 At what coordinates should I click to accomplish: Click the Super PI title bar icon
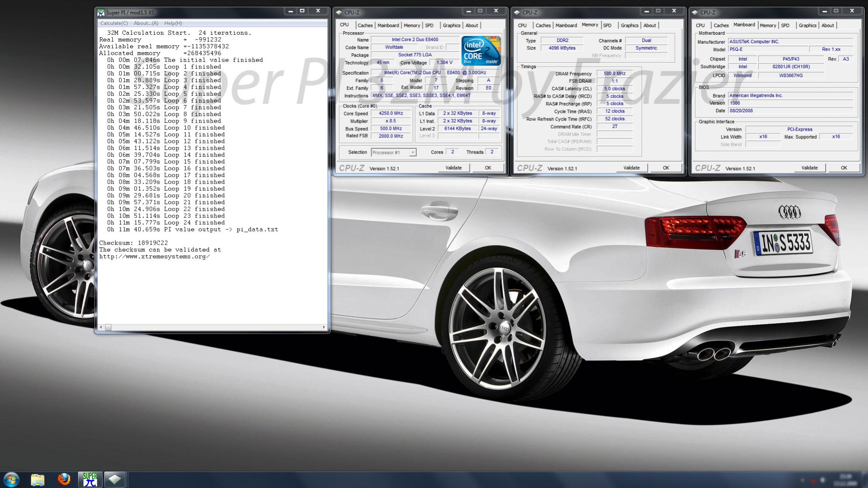pos(101,13)
